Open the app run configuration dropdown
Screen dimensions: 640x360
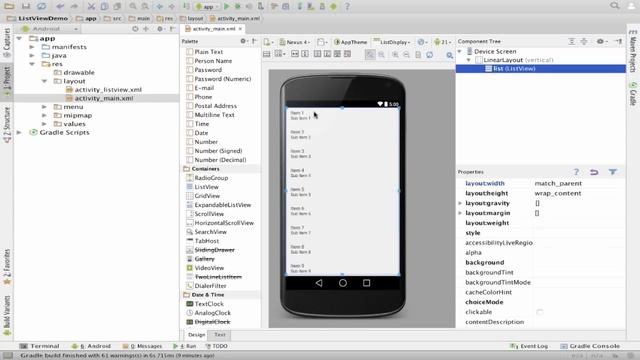(207, 7)
